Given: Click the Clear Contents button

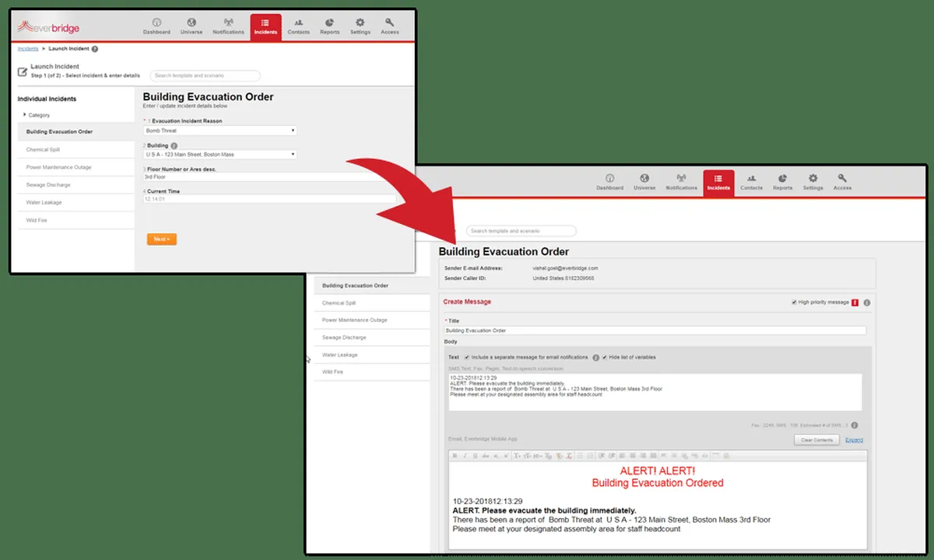Looking at the screenshot, I should (816, 440).
